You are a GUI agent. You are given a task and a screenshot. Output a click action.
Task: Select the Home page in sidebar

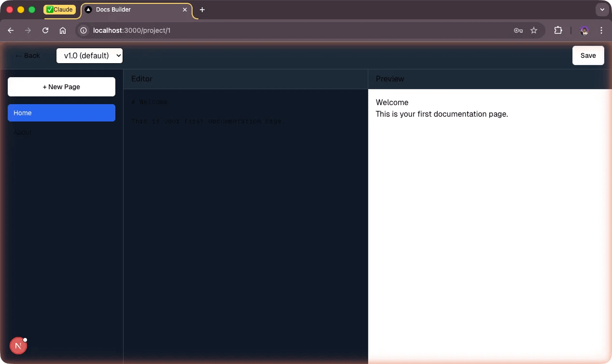click(x=61, y=113)
